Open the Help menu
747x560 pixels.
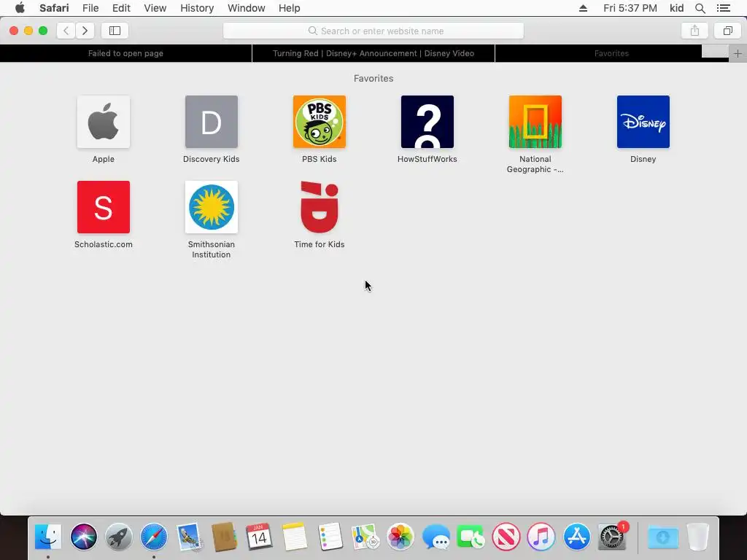(289, 8)
